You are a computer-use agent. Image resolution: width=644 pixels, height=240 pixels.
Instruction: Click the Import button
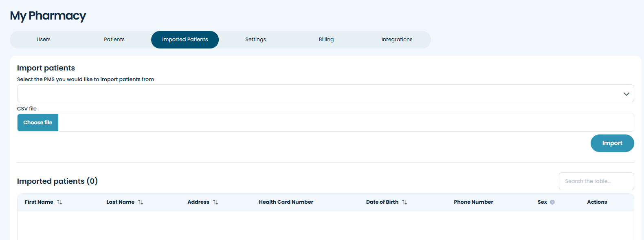[x=612, y=143]
